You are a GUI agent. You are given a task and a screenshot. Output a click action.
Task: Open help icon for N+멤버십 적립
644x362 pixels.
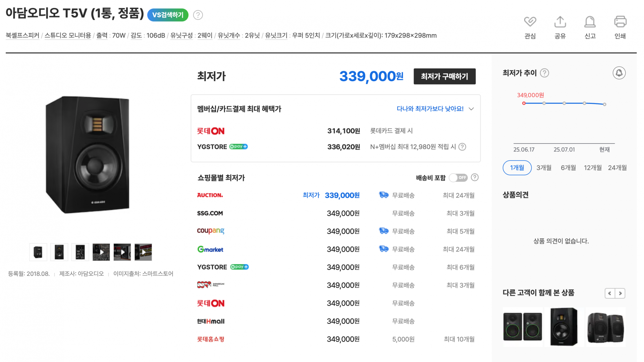pos(462,147)
